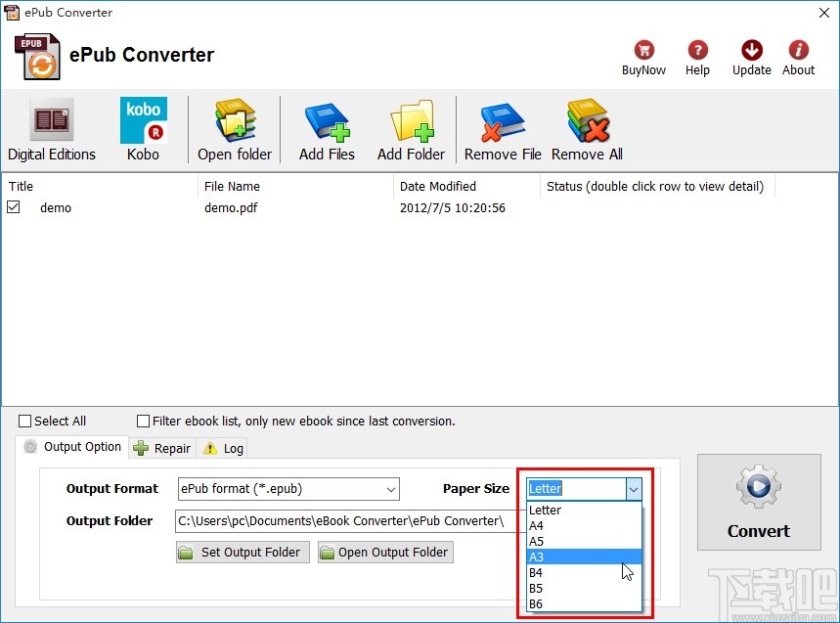The height and width of the screenshot is (623, 840).
Task: Open the Digital Editions import tool
Action: [x=52, y=130]
